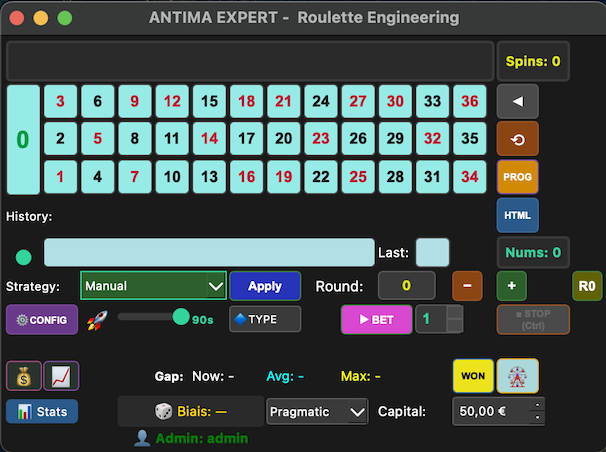Click the ferris wheel icon button
The width and height of the screenshot is (606, 452).
pos(517,376)
